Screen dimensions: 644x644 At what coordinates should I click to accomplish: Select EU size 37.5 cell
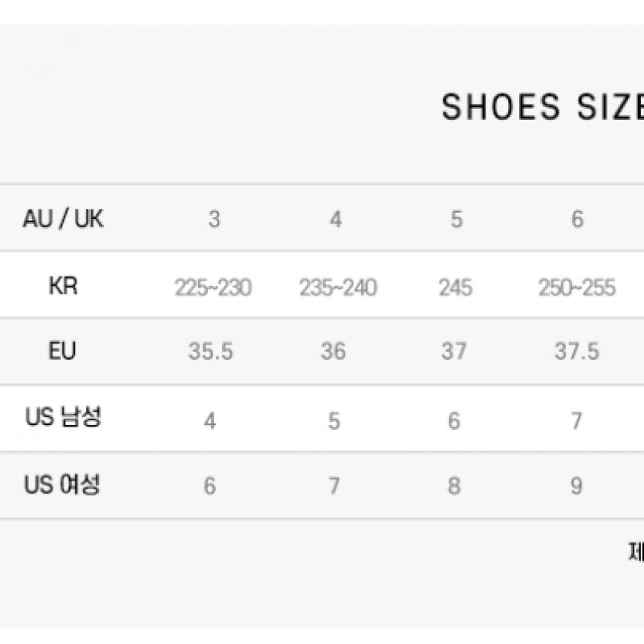coord(576,353)
